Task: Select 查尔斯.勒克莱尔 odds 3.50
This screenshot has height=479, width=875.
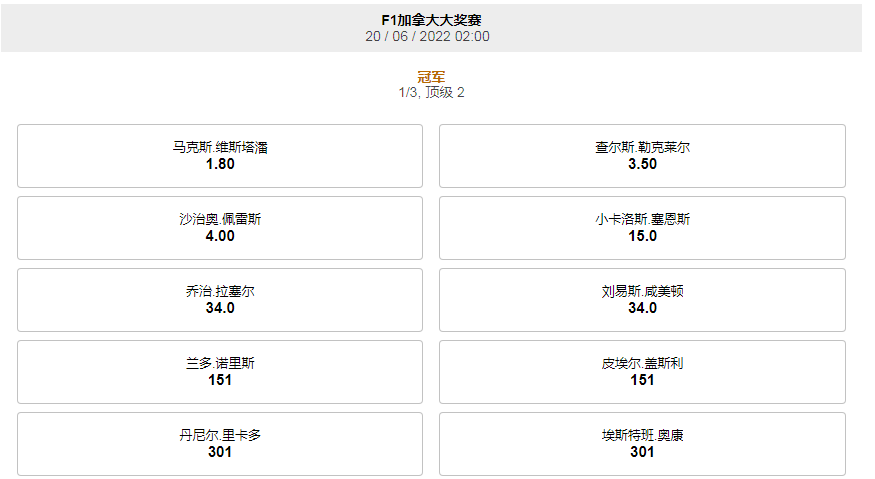Action: 642,156
